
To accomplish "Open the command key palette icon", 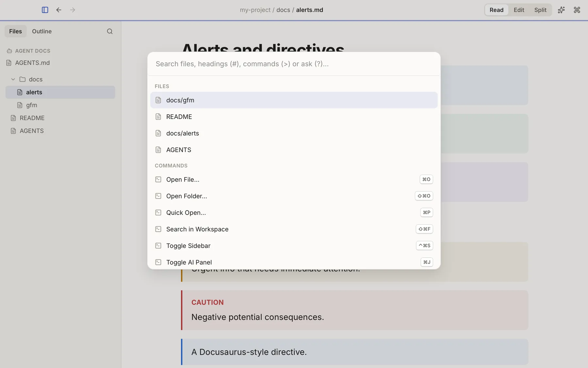I will (x=577, y=10).
